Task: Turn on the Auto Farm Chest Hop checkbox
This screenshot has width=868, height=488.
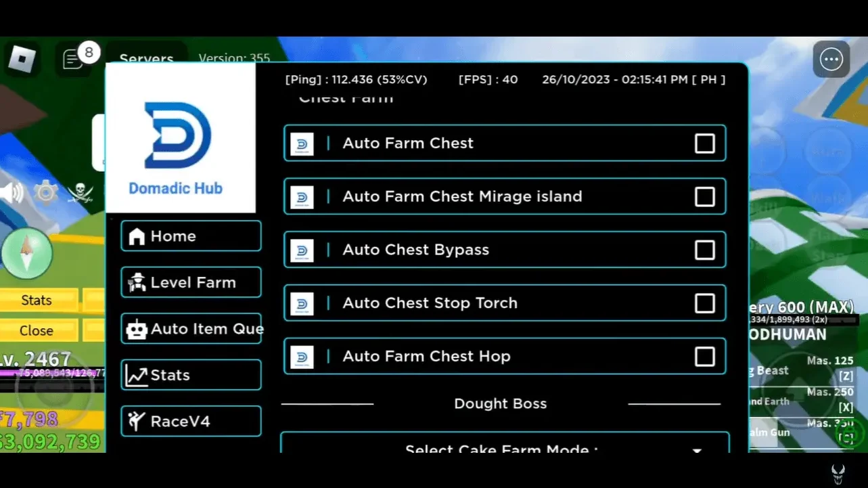Action: click(704, 357)
